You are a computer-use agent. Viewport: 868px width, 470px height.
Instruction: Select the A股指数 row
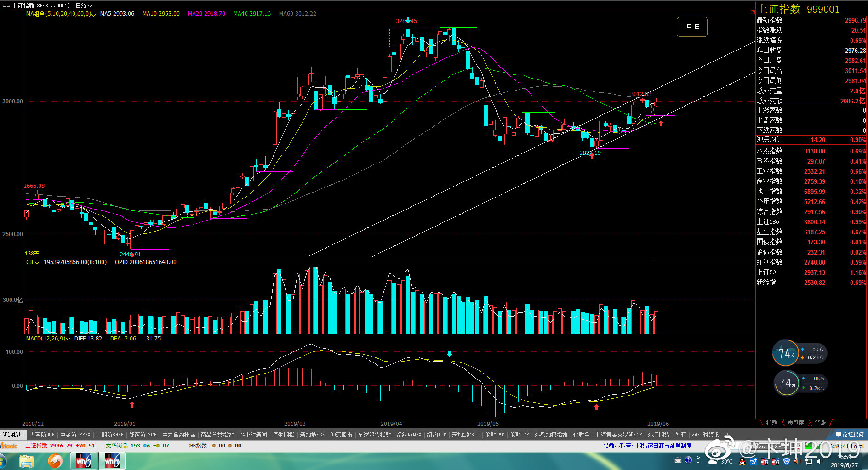(811, 151)
